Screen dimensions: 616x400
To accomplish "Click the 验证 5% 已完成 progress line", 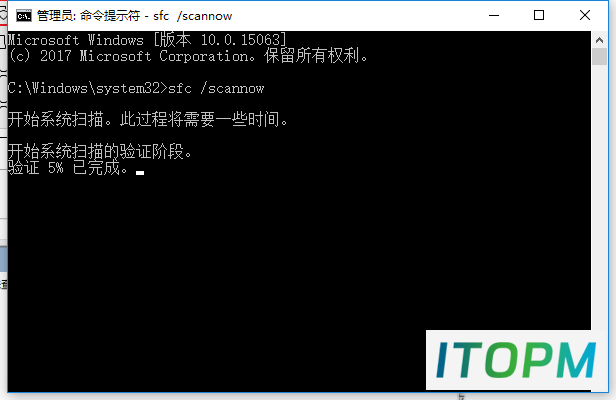I will tap(68, 168).
